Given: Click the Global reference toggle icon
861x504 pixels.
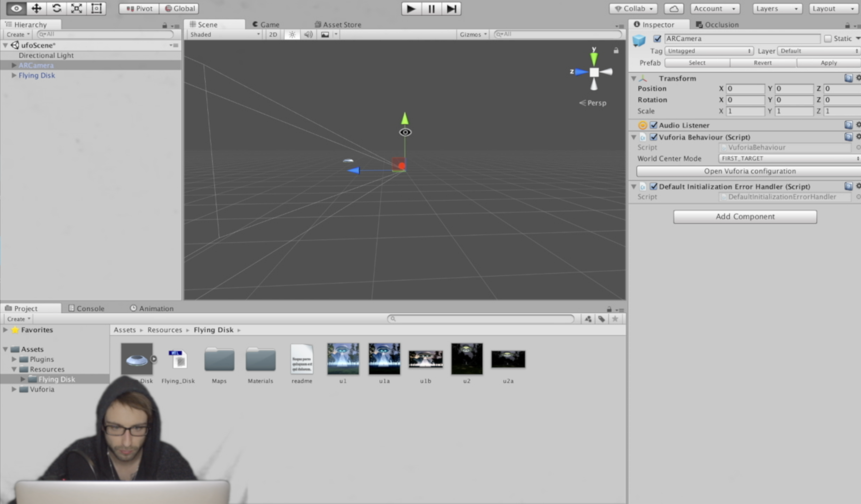Looking at the screenshot, I should pyautogui.click(x=179, y=8).
